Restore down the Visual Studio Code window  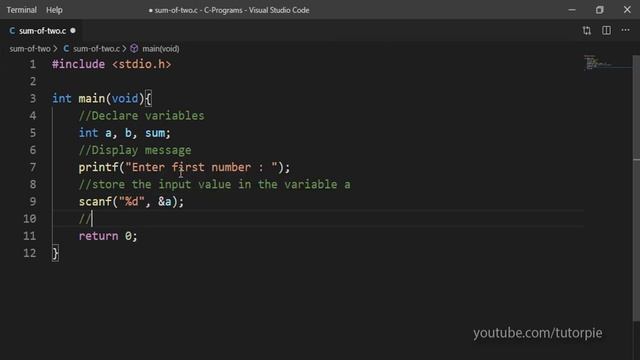point(599,10)
